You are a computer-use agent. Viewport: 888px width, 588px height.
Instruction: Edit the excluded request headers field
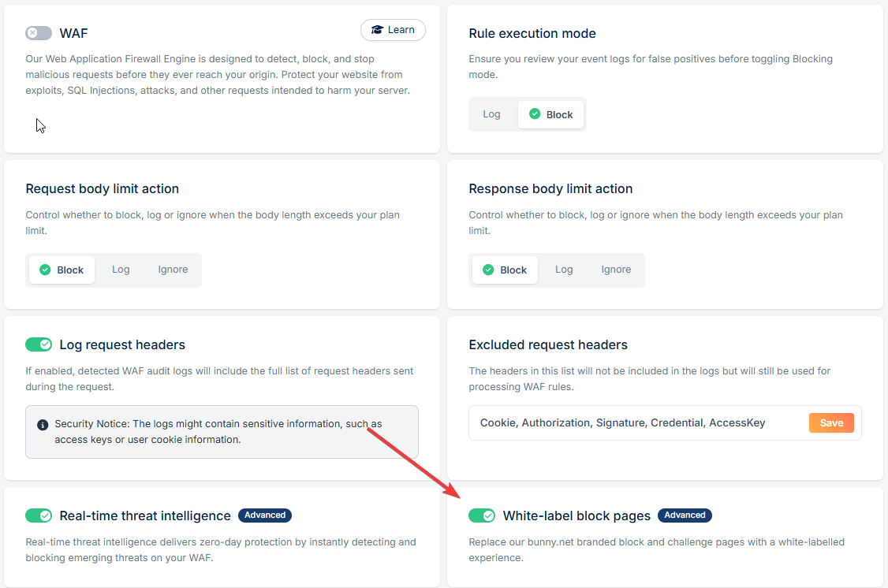coord(639,422)
